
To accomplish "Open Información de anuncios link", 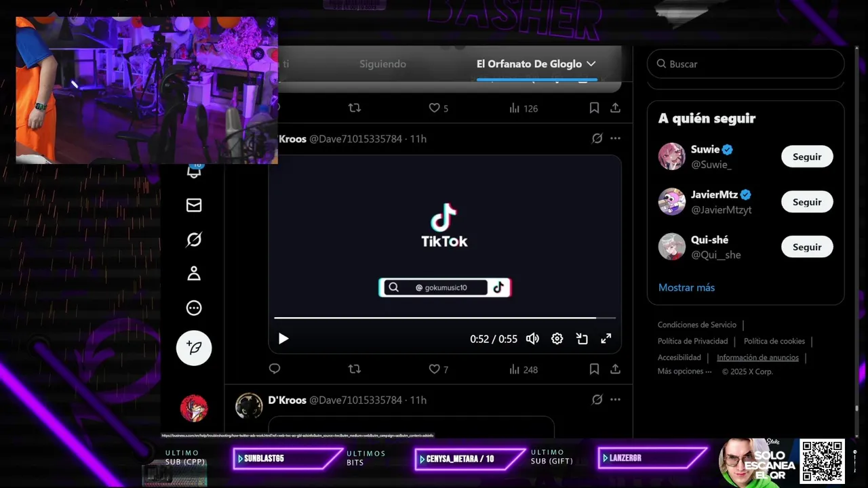I will tap(757, 357).
